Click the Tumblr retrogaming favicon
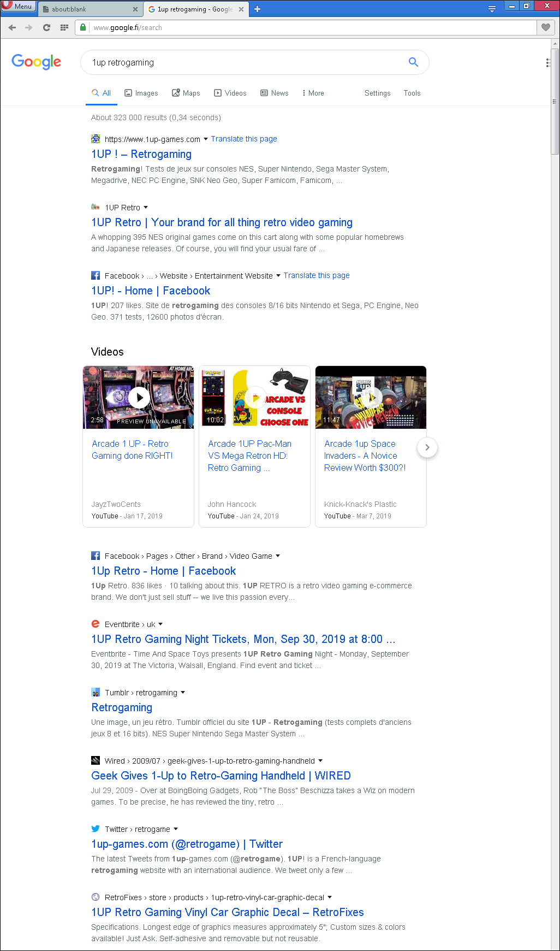The image size is (560, 951). point(96,692)
